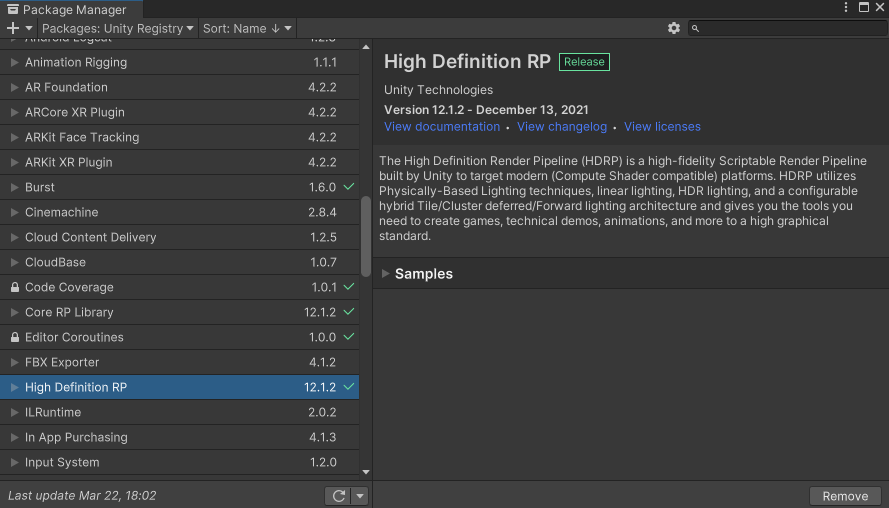Open the View changelog link

[x=562, y=127]
